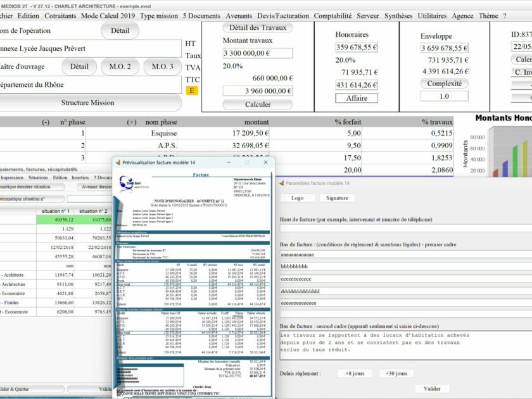This screenshot has height=399, width=532.
Task: Open the 5 Documents main menu
Action: pos(201,16)
